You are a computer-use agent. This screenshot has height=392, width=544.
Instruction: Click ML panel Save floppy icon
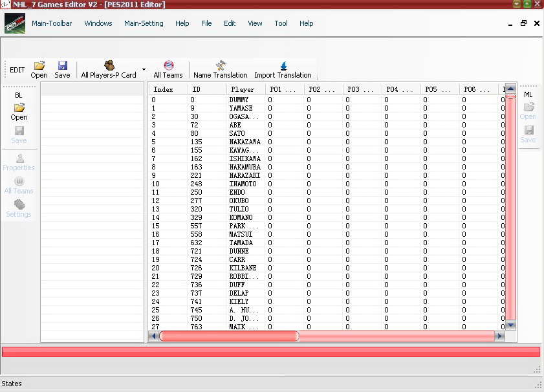tap(528, 130)
